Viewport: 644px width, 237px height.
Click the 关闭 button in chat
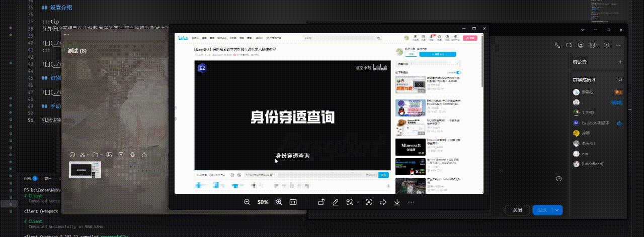[517, 210]
